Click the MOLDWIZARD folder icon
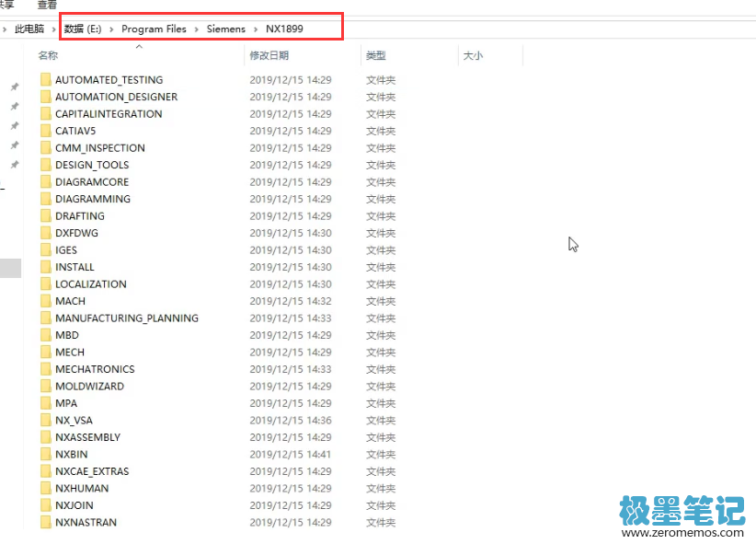 (46, 387)
